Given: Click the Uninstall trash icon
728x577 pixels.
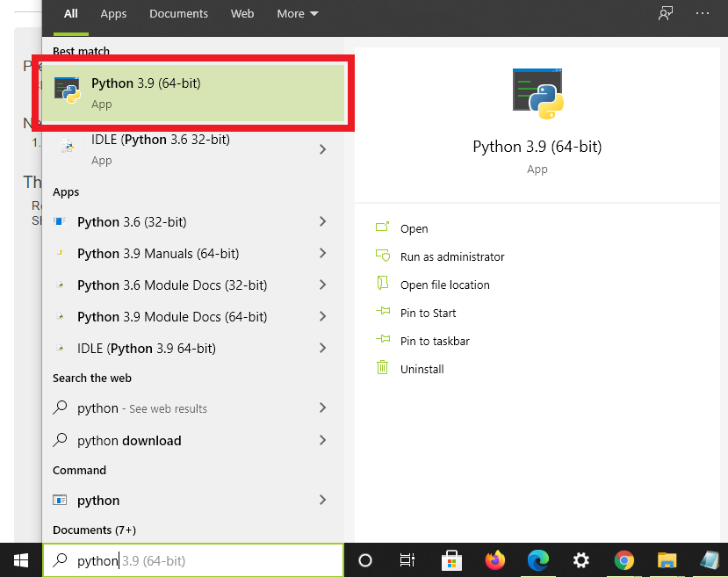Looking at the screenshot, I should [382, 367].
